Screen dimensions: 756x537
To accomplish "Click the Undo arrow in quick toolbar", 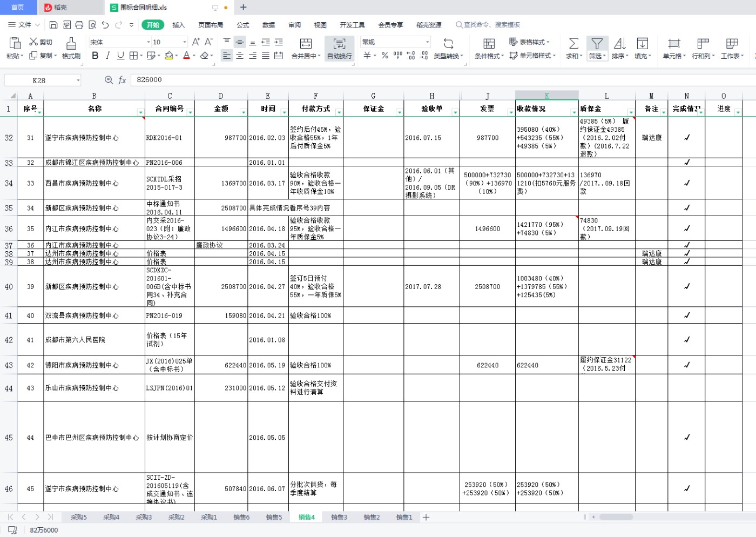I will (105, 25).
